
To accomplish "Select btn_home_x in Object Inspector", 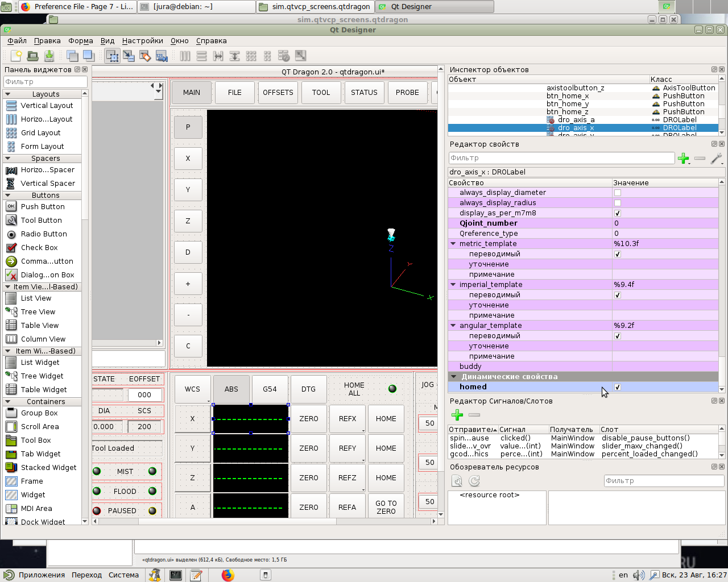I will coord(568,96).
